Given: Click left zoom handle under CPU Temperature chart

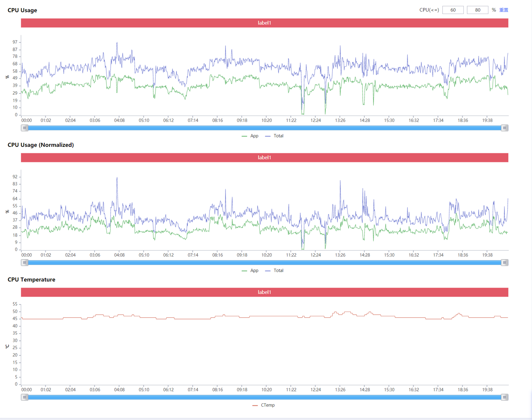Looking at the screenshot, I should (25, 397).
